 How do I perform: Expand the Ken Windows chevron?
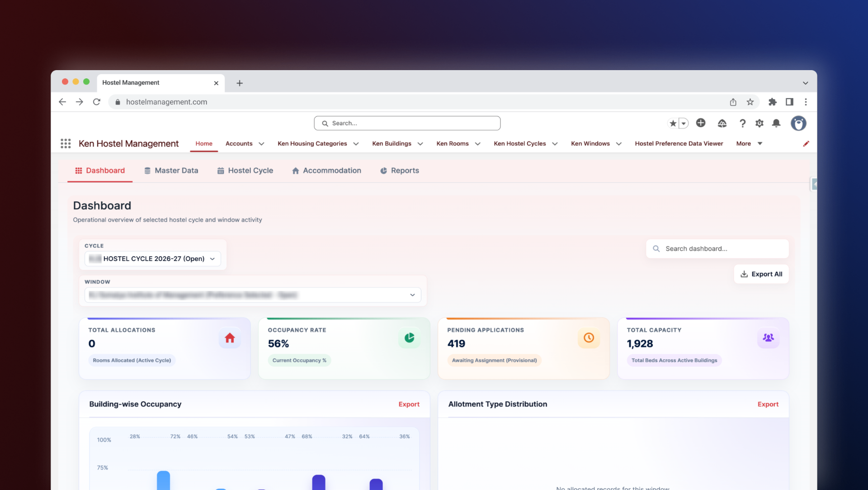[x=619, y=144]
